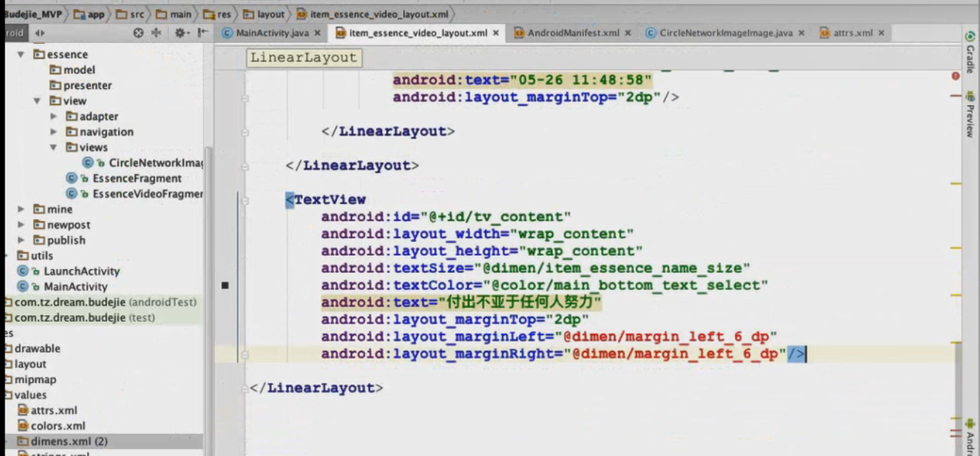
Task: Click the class icon on CircleNetworkImageImage.java tab
Action: pyautogui.click(x=651, y=33)
